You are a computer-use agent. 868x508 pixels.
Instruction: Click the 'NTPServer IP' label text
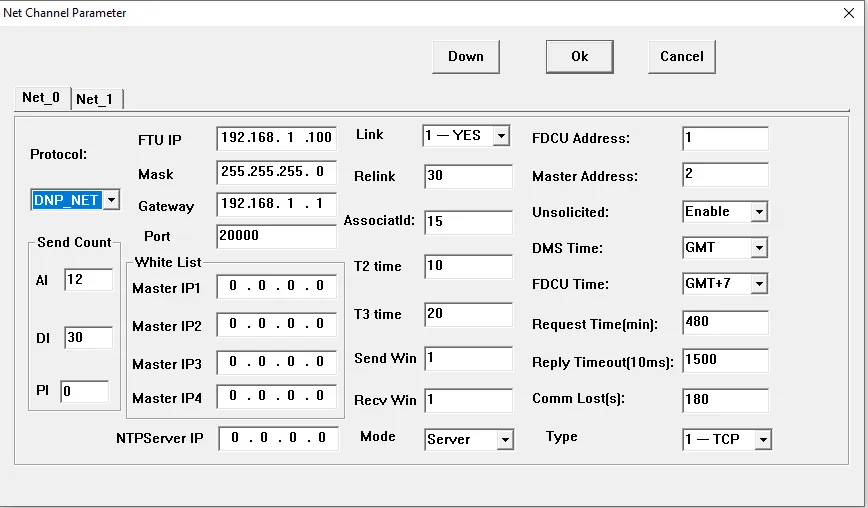[160, 438]
